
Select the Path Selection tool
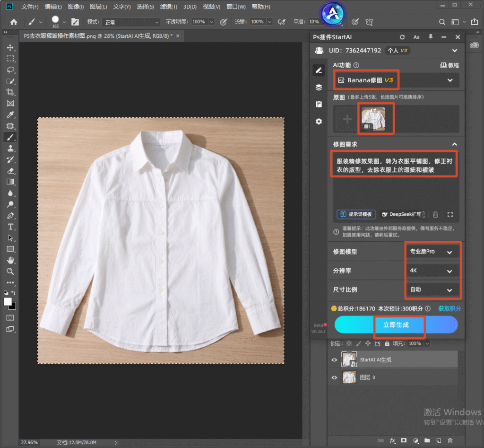pyautogui.click(x=10, y=238)
